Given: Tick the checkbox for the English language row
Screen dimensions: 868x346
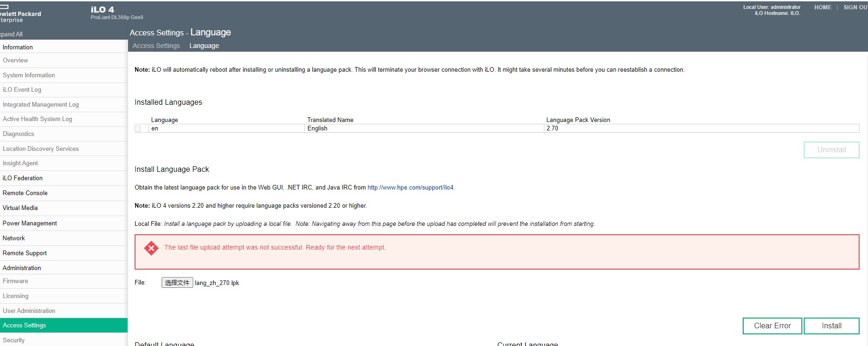Looking at the screenshot, I should (x=138, y=129).
